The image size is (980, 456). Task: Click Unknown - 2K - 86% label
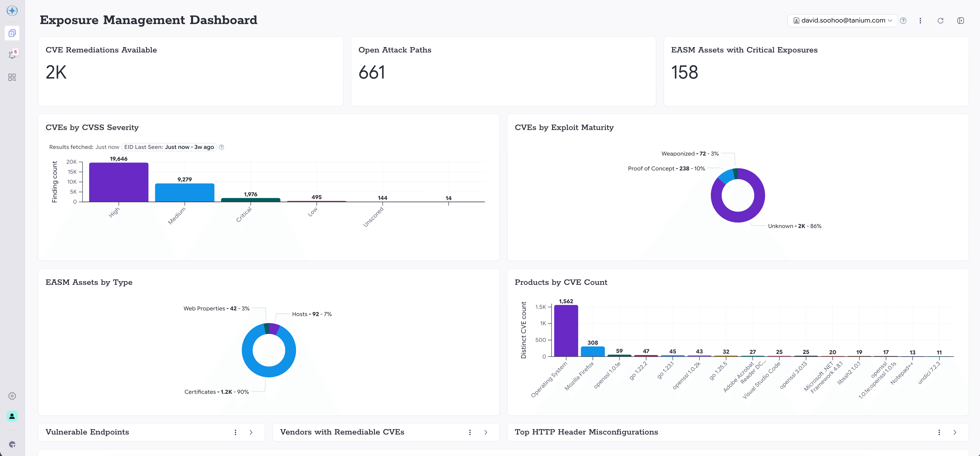tap(795, 226)
